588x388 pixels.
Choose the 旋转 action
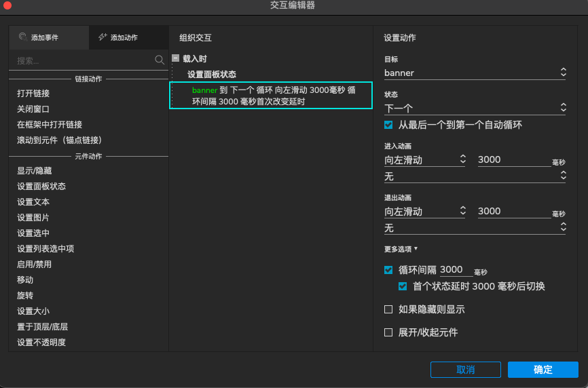point(25,296)
